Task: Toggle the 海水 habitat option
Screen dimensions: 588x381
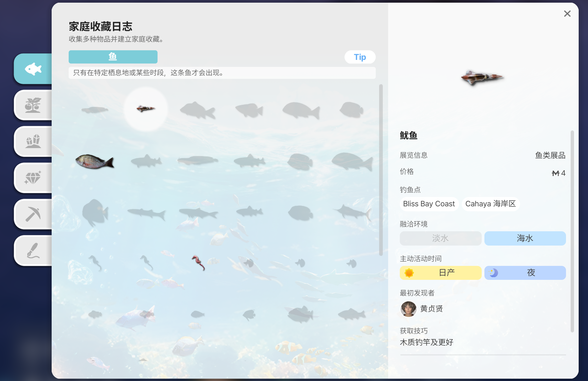Action: [x=525, y=238]
